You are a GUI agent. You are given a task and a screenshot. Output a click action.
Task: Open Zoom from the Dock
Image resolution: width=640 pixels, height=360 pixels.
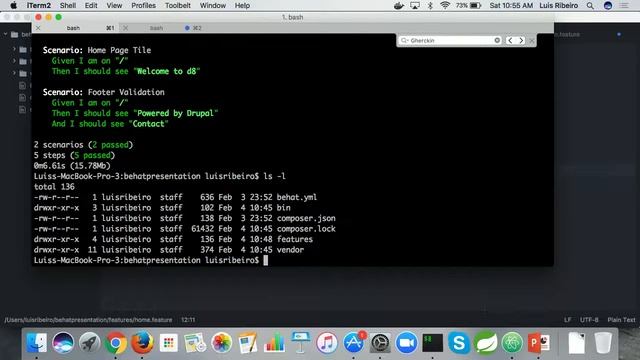406,343
